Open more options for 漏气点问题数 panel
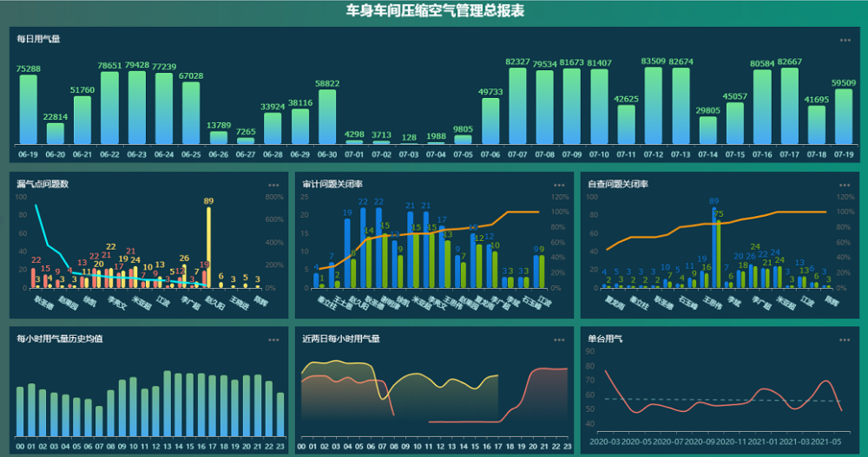 [273, 186]
